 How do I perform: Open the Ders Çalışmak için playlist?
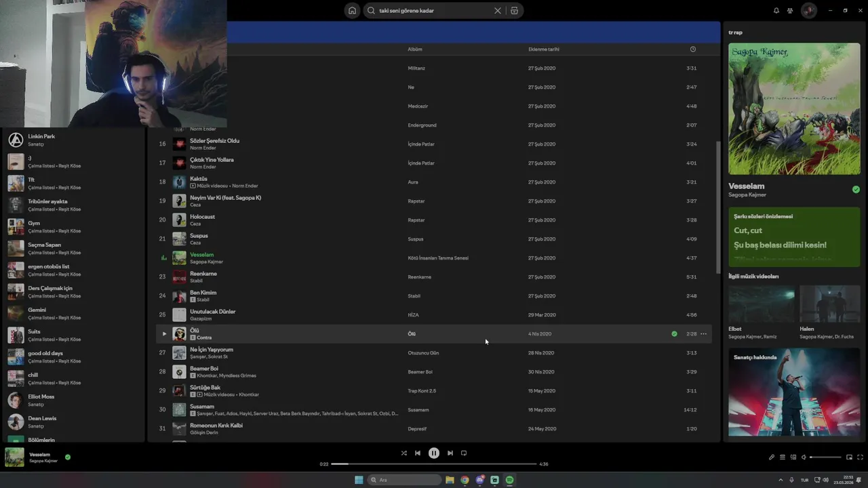tap(72, 292)
